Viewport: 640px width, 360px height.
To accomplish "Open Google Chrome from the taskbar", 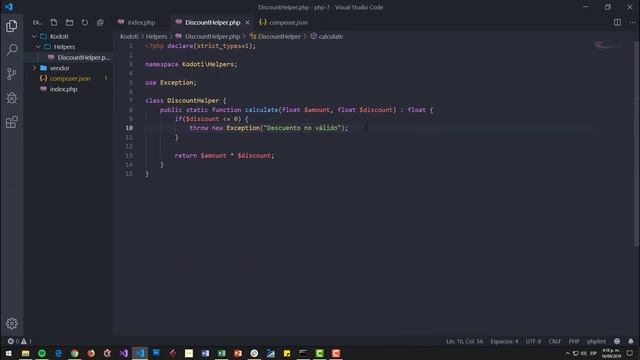I will coord(75,353).
